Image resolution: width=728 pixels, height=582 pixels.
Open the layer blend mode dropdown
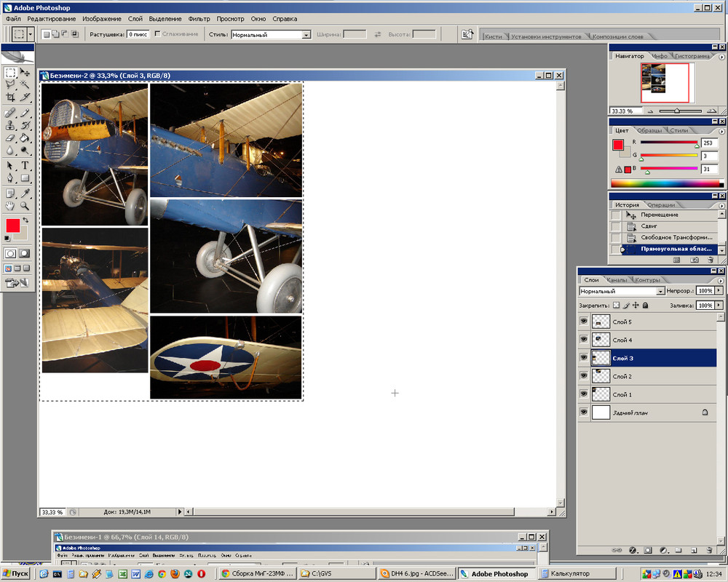[660, 291]
